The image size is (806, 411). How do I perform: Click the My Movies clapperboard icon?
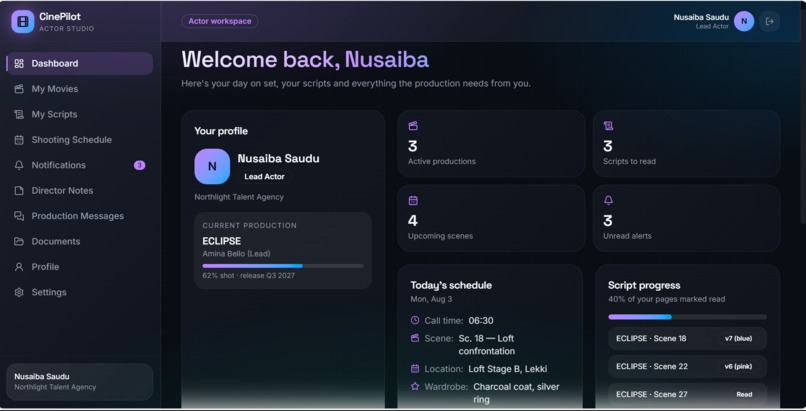click(19, 89)
